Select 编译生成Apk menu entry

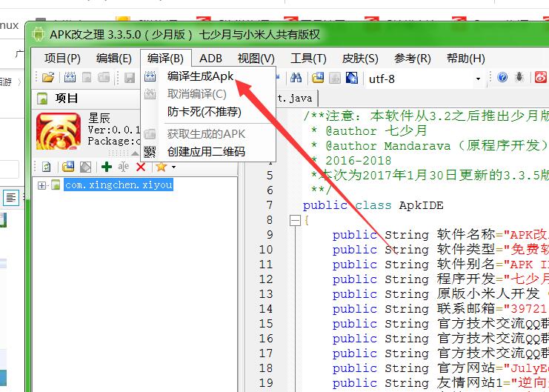click(x=200, y=76)
